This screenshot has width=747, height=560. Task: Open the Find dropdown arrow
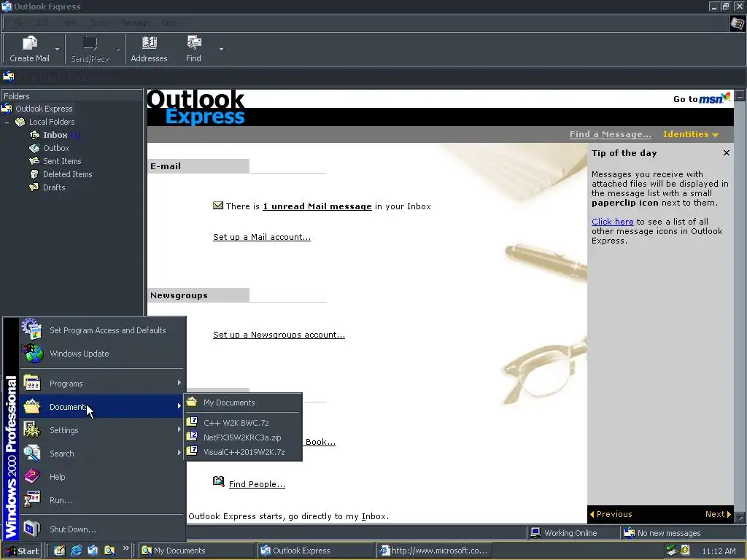pyautogui.click(x=221, y=49)
